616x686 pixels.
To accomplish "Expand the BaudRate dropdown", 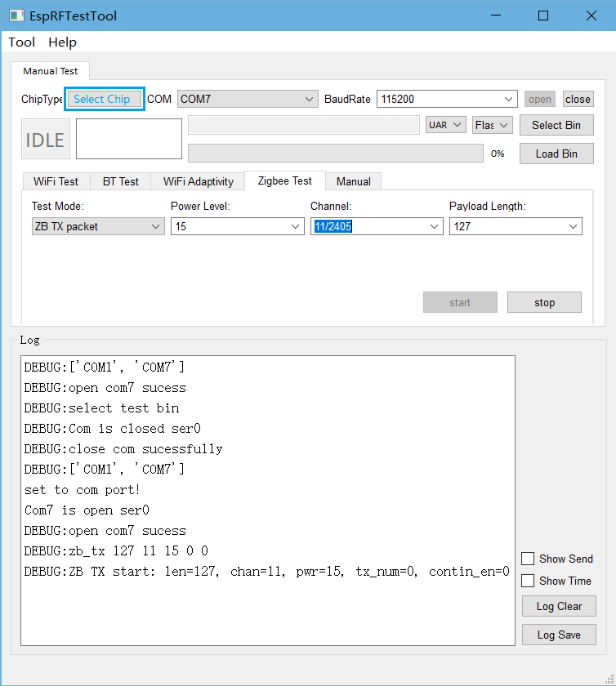I will click(x=447, y=99).
